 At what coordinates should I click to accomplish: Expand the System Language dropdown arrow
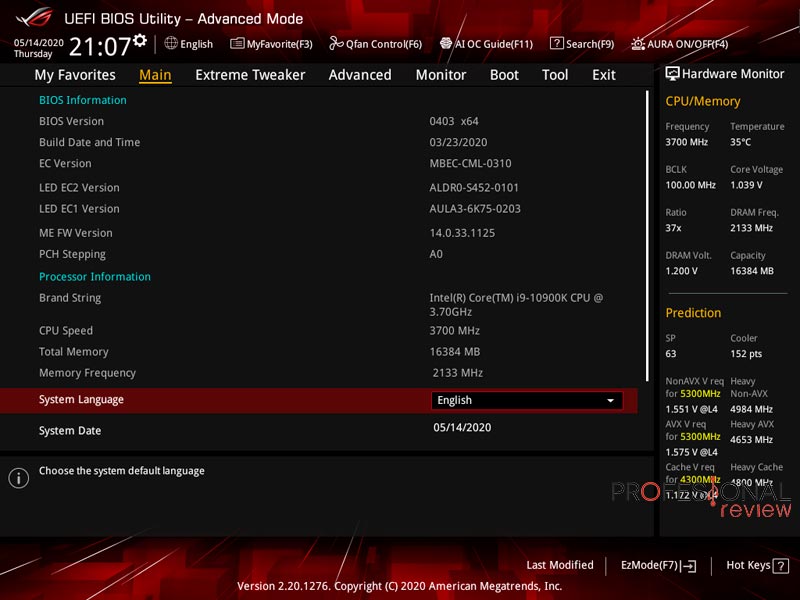pyautogui.click(x=610, y=401)
